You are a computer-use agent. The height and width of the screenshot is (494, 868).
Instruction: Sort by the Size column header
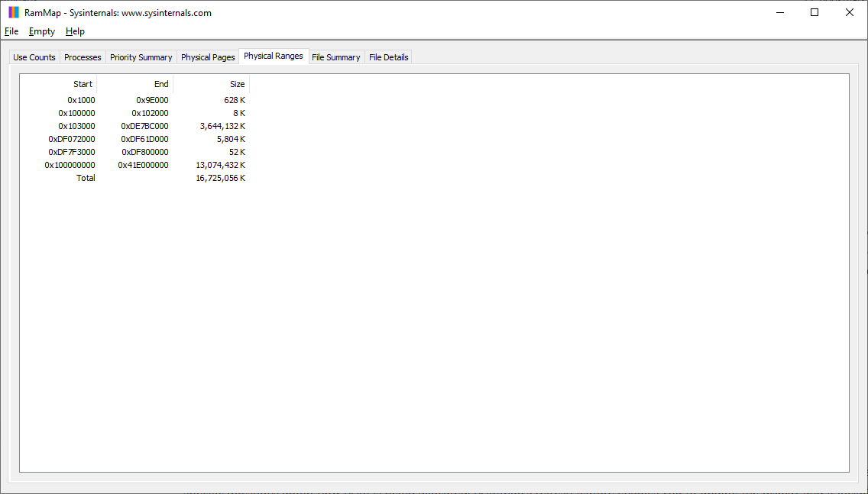tap(212, 84)
